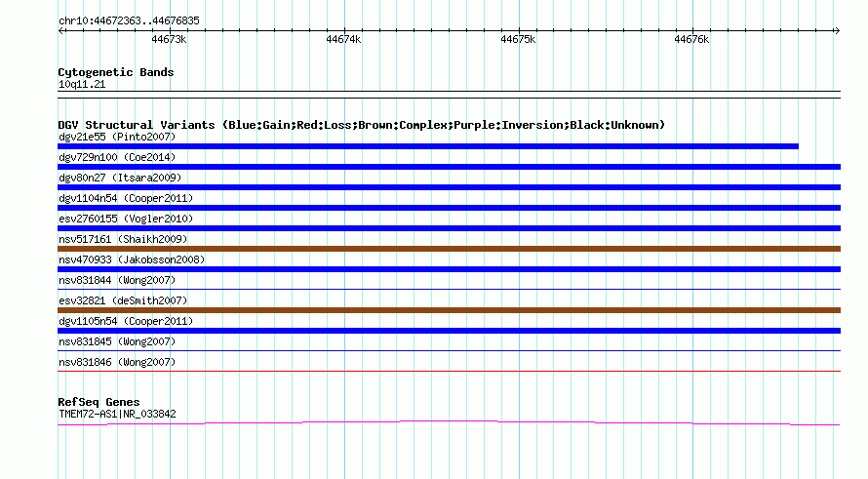Click the blue esv2760155 gain bar
Screen dimensions: 868x479
click(x=449, y=228)
